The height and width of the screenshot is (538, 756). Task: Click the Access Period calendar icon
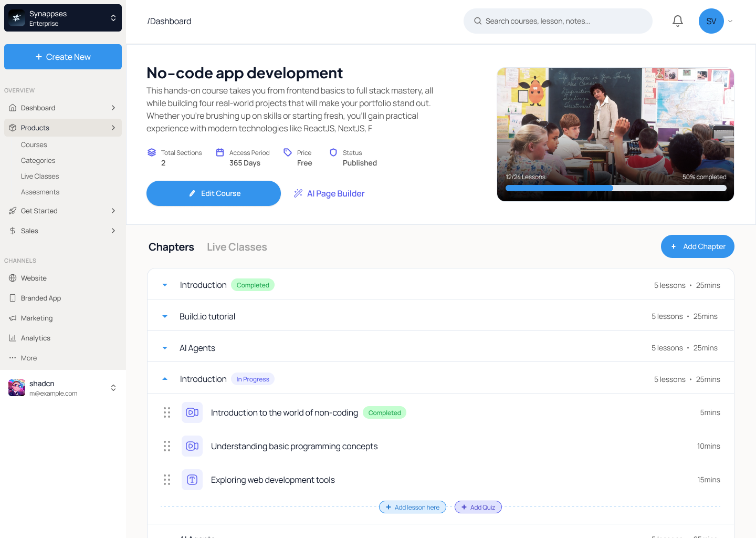[220, 152]
